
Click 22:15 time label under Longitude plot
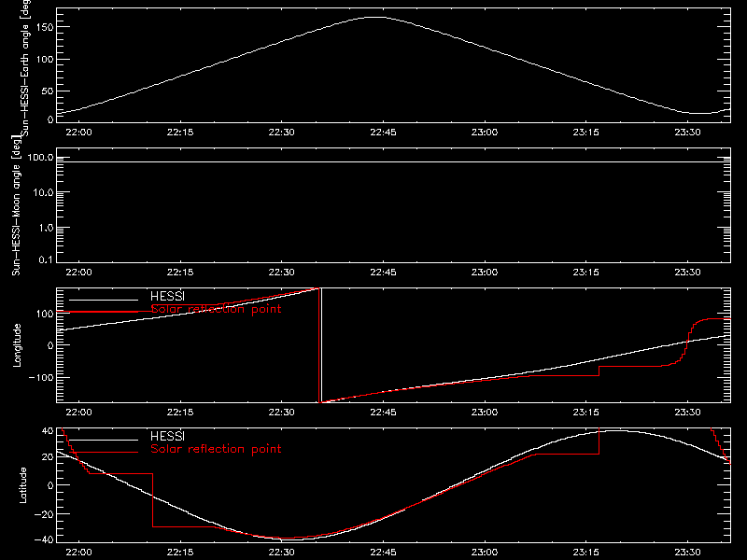pyautogui.click(x=180, y=412)
